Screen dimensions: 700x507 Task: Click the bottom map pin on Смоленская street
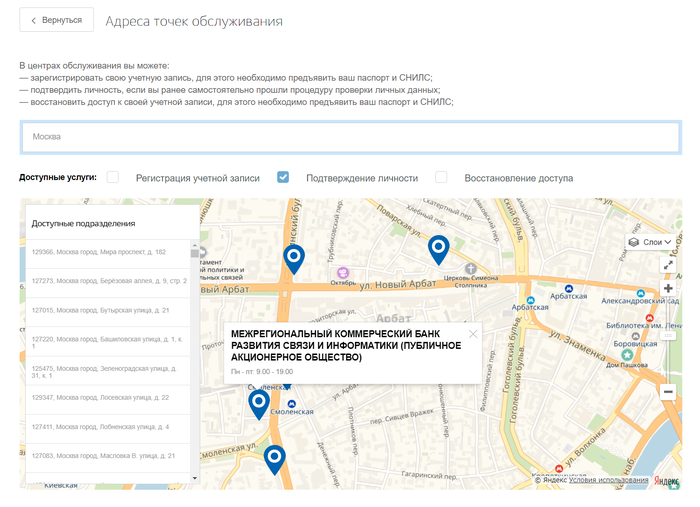click(274, 458)
